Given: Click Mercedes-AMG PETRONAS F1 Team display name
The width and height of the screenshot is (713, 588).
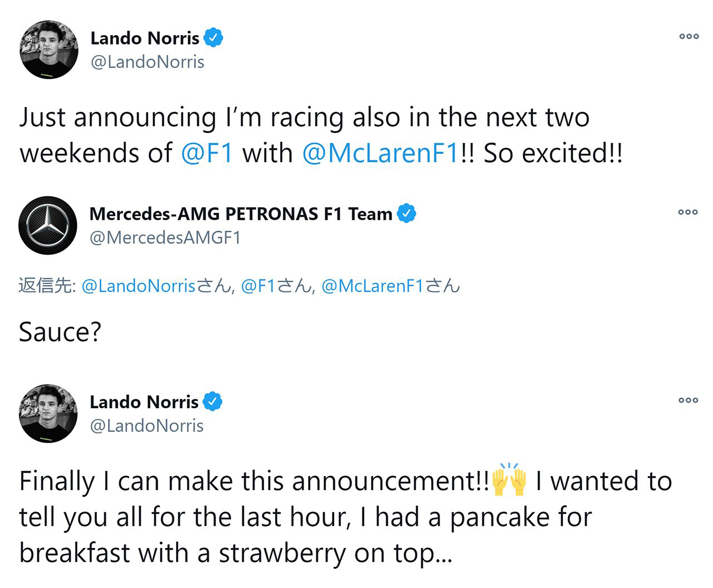Looking at the screenshot, I should point(241,214).
